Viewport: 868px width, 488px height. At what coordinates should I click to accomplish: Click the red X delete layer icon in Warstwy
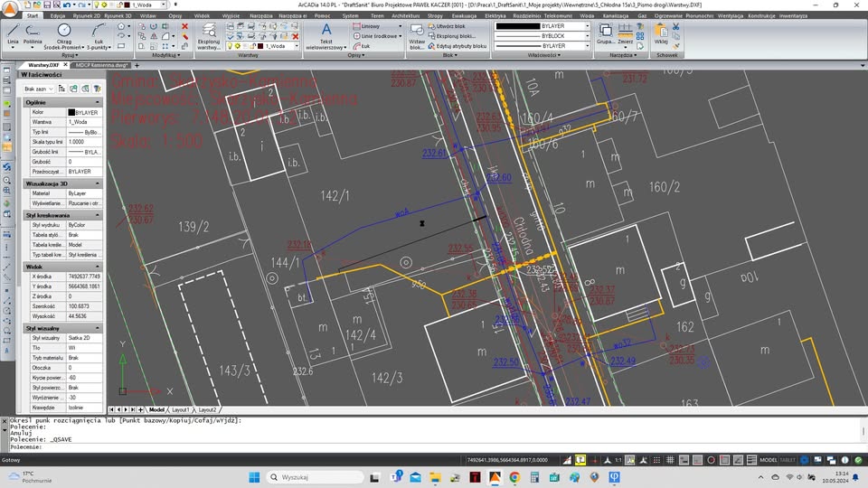point(295,36)
